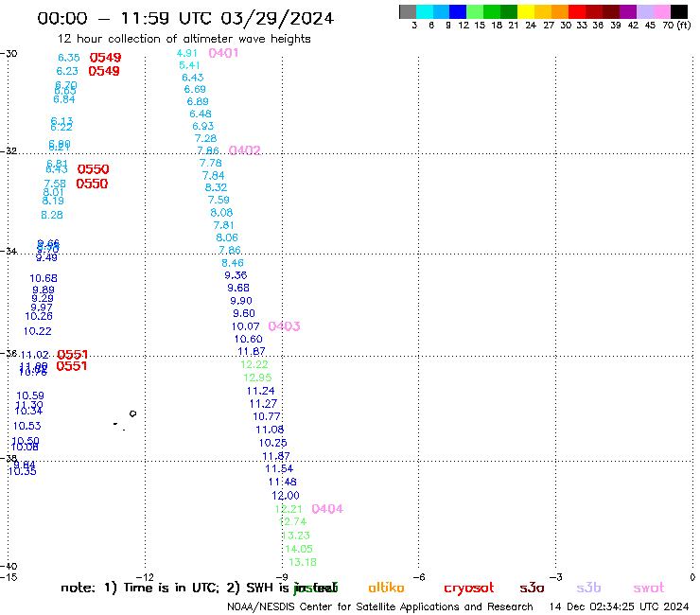Click the pink time label 0404

click(x=327, y=509)
